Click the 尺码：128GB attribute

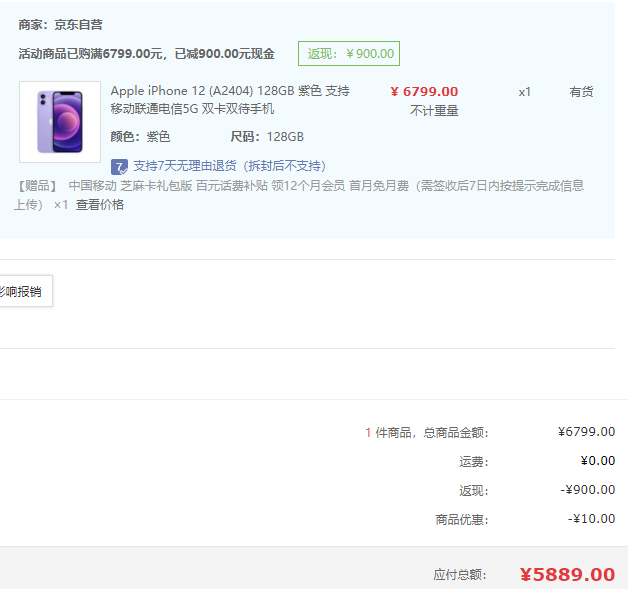pos(267,137)
